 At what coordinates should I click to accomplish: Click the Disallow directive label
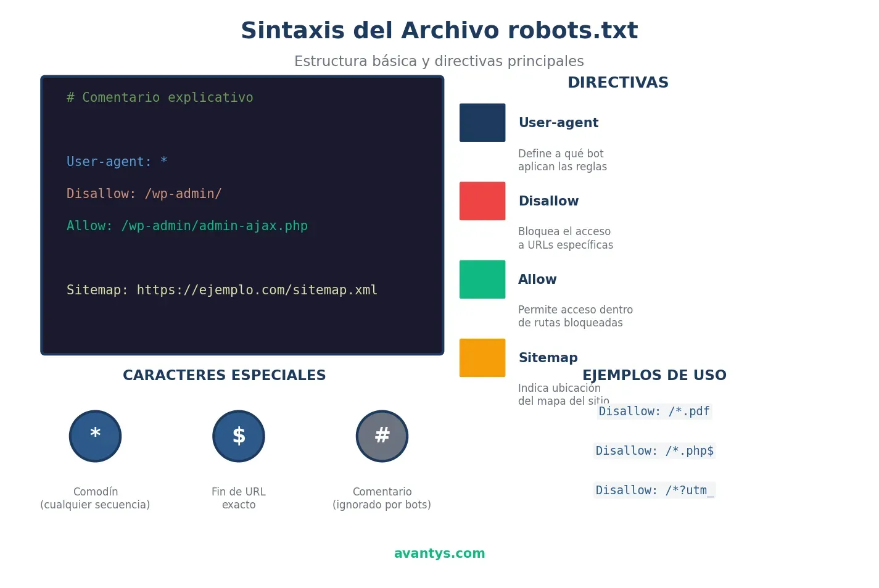click(x=548, y=201)
